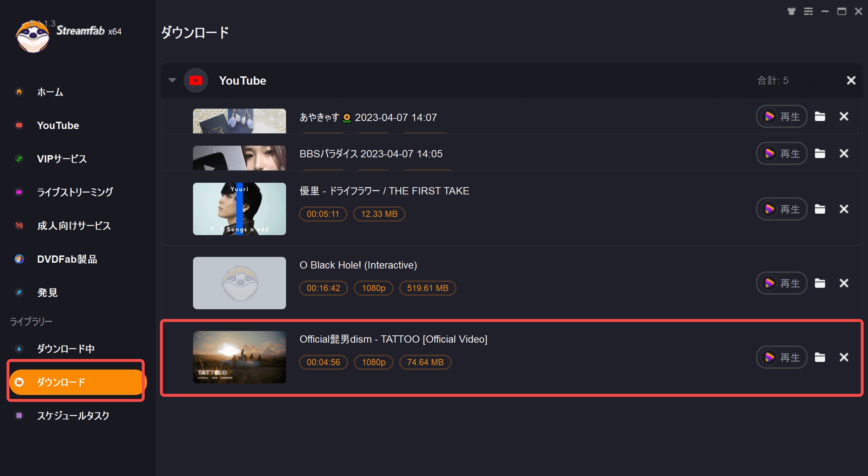Show ダウンロード中 list in library

tap(66, 348)
